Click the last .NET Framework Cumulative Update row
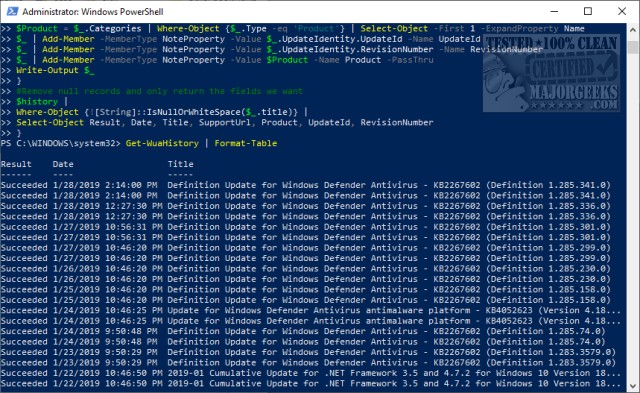The width and height of the screenshot is (640, 393). 311,383
